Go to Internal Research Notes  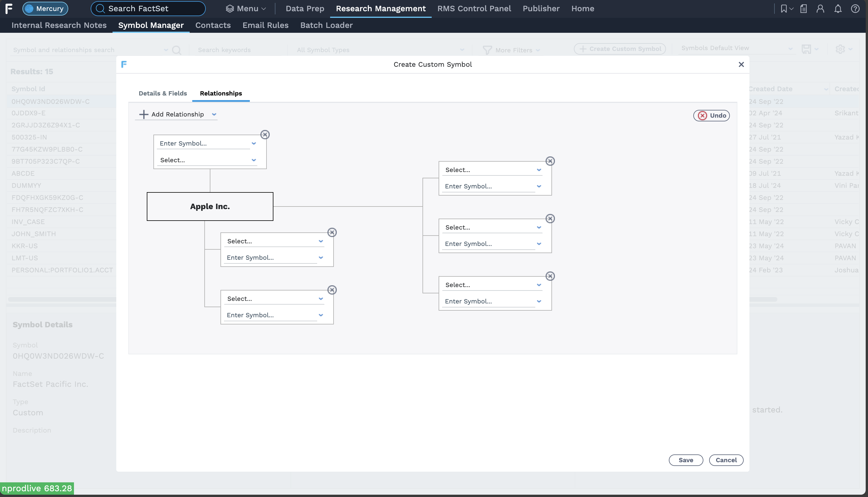point(59,25)
